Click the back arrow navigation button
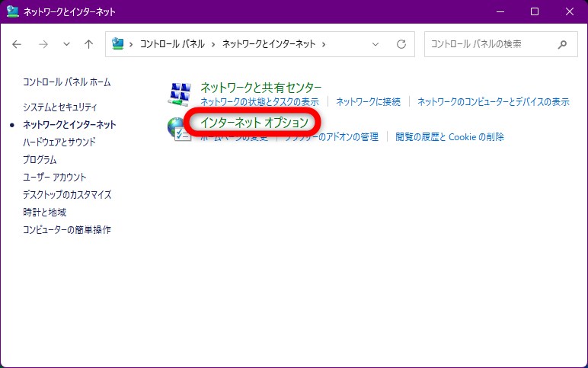The height and width of the screenshot is (368, 588). point(17,44)
